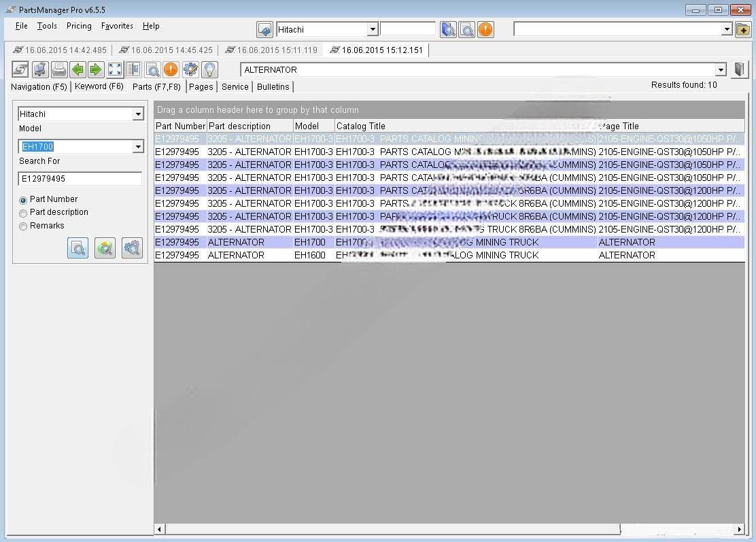This screenshot has width=756, height=542.
Task: Choose the Remarks radio button
Action: coord(23,226)
